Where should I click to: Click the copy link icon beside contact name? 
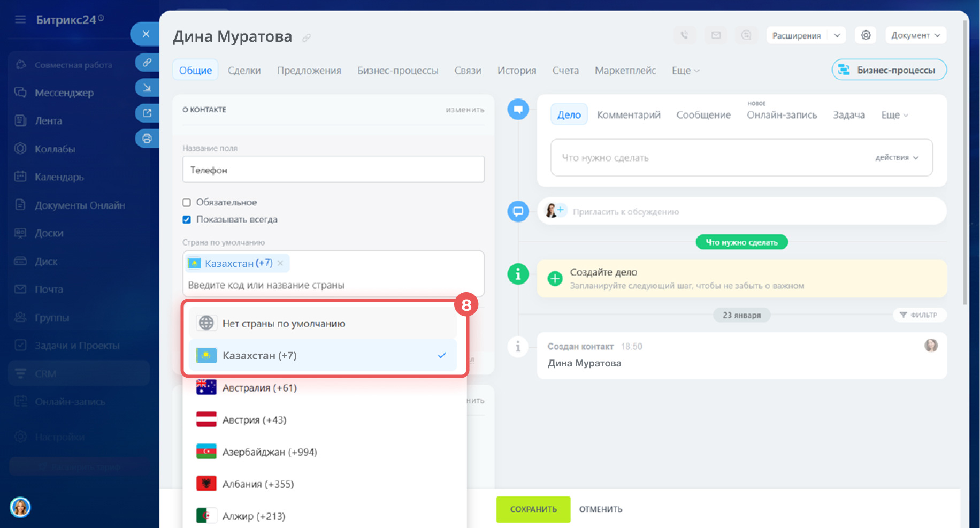point(307,37)
